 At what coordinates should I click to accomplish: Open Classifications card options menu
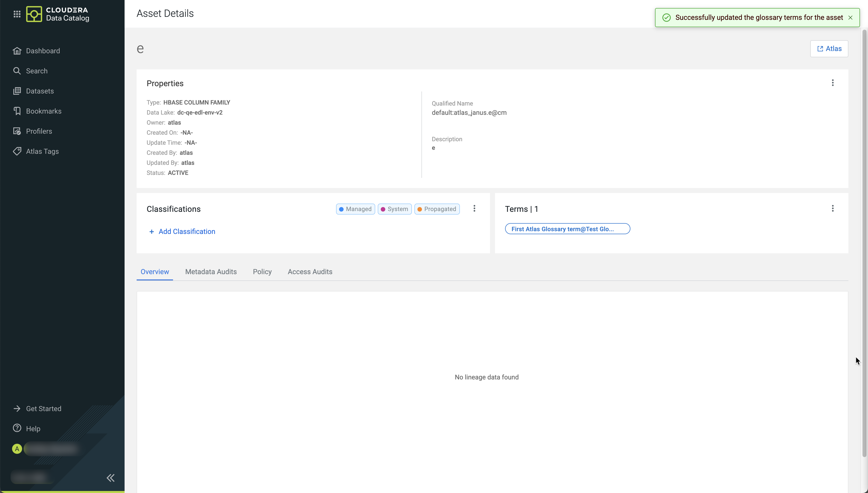pos(474,209)
